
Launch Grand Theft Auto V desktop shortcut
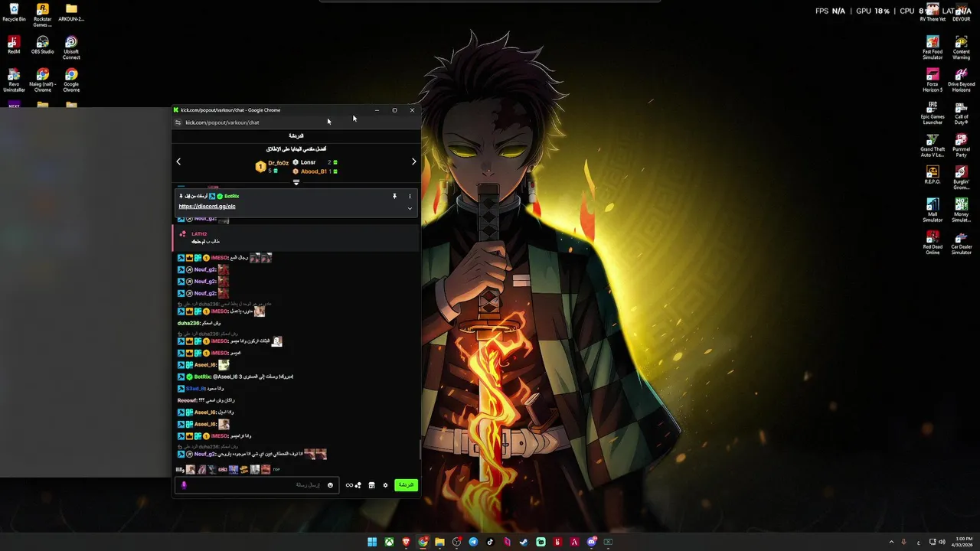[x=933, y=146]
